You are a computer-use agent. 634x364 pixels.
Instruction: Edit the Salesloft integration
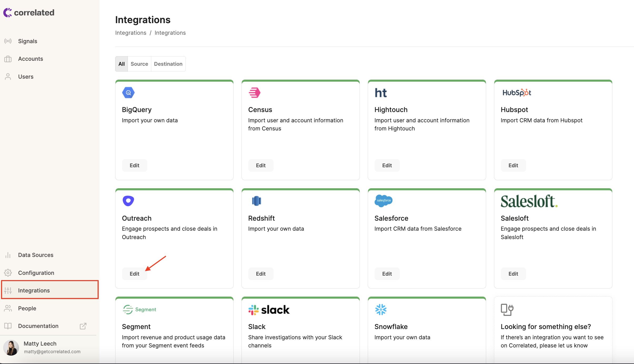pos(513,274)
